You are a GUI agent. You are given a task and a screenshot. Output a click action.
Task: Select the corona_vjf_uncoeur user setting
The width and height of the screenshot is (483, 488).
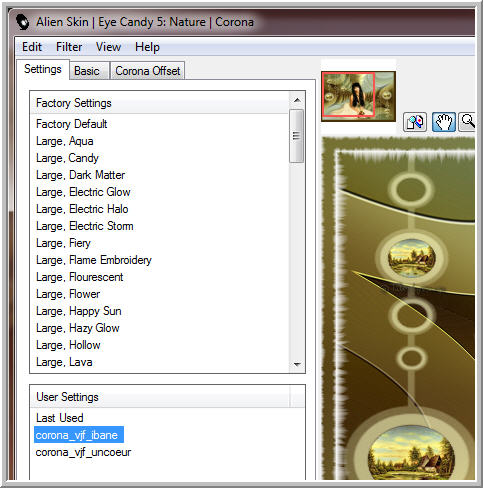click(x=83, y=452)
